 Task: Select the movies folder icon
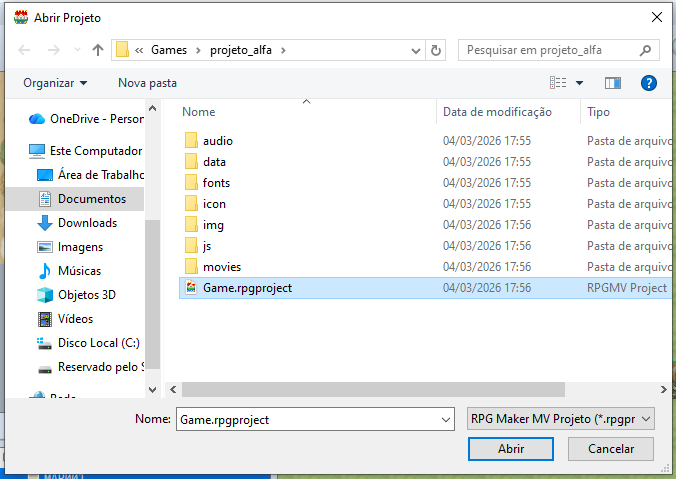coord(191,267)
